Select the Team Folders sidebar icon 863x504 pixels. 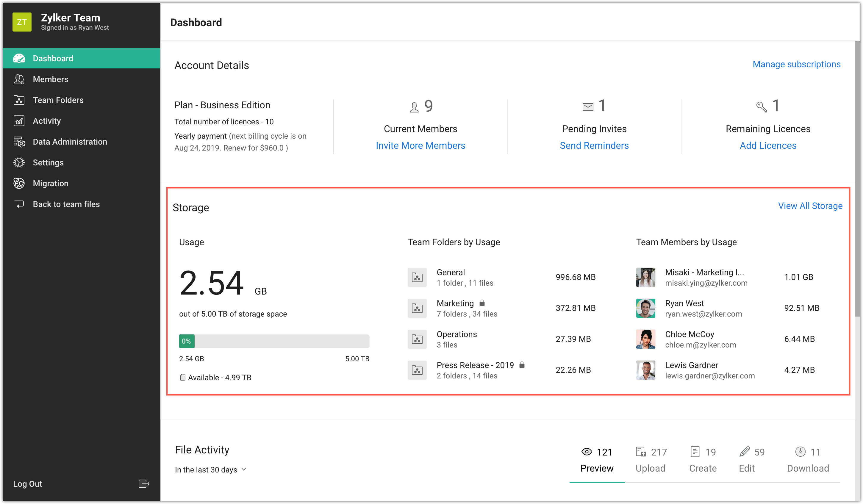pyautogui.click(x=19, y=100)
